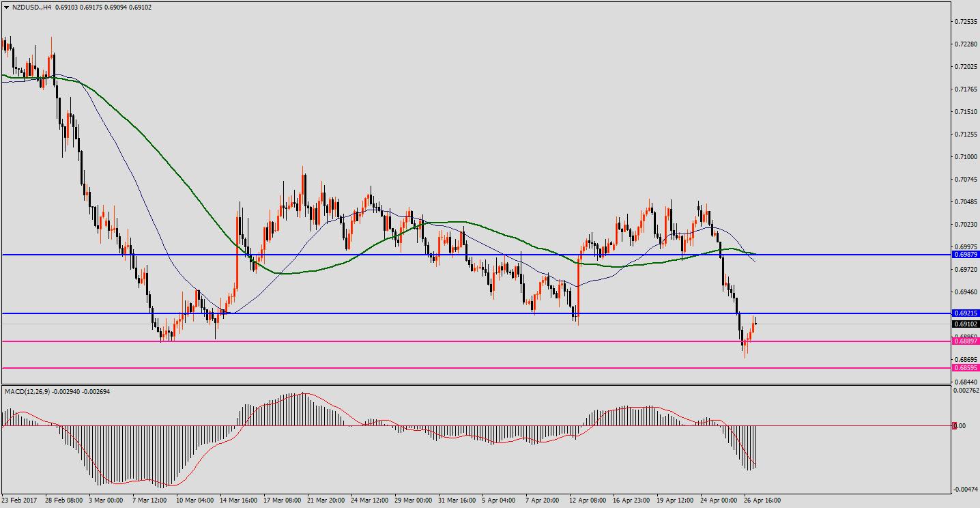This screenshot has width=980, height=508.
Task: Click the 26 Apr 16:00 time label
Action: (762, 500)
